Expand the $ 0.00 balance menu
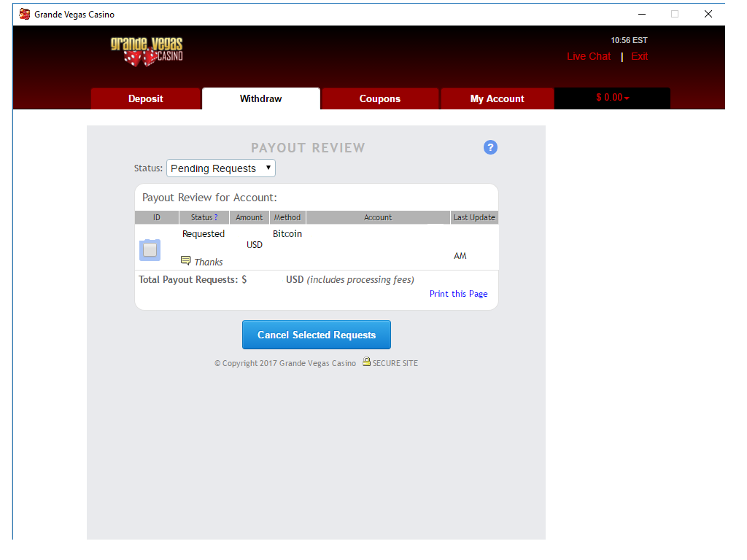This screenshot has height=560, width=747. click(x=612, y=98)
